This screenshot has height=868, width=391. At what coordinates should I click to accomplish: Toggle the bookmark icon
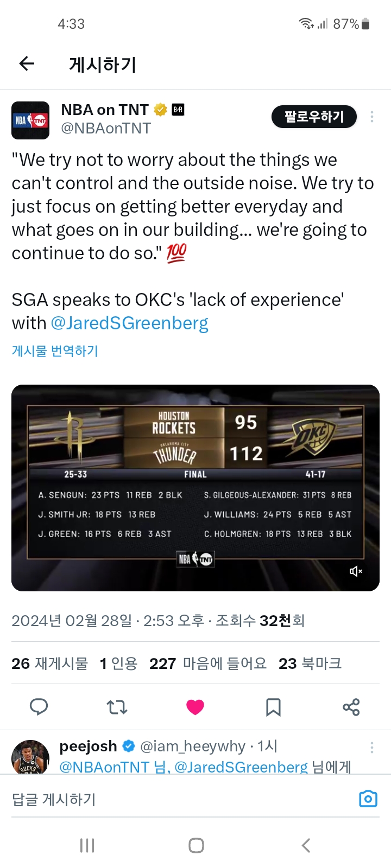(273, 707)
